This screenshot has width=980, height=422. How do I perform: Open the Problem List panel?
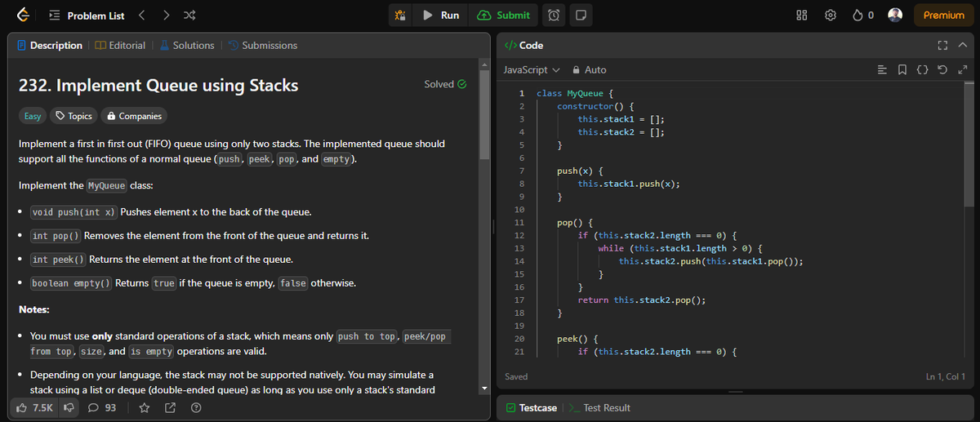(x=87, y=16)
